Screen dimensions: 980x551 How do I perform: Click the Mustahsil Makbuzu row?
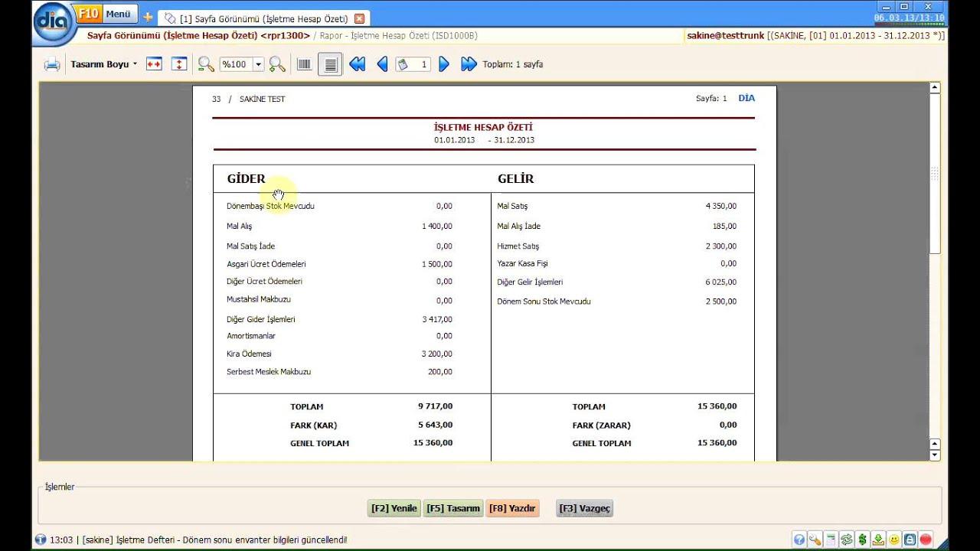click(339, 300)
